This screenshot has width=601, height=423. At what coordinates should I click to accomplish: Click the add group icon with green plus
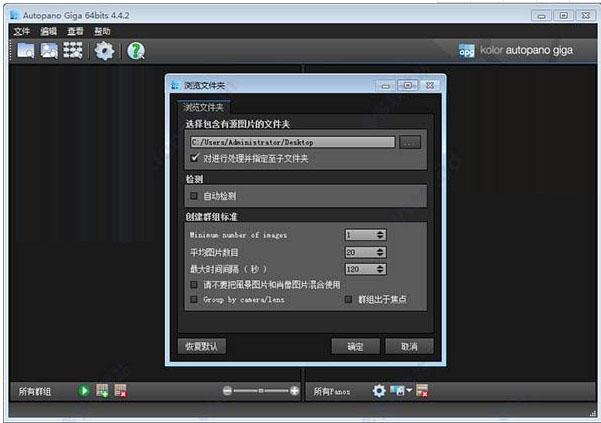(102, 391)
